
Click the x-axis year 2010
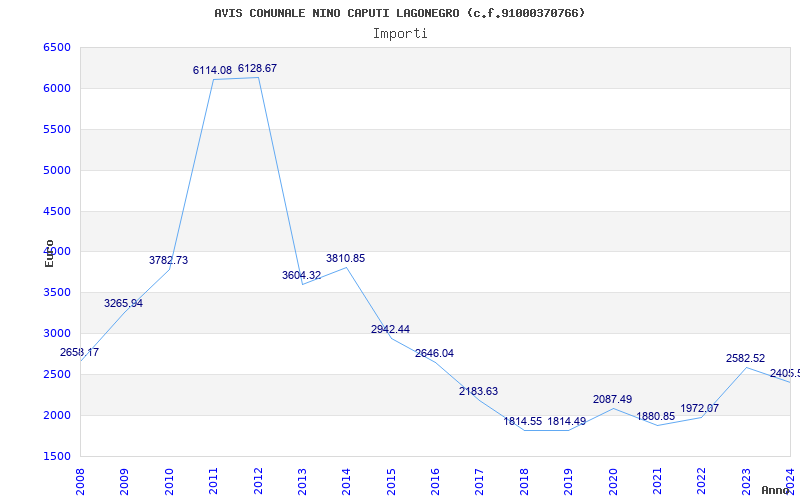[x=169, y=482]
